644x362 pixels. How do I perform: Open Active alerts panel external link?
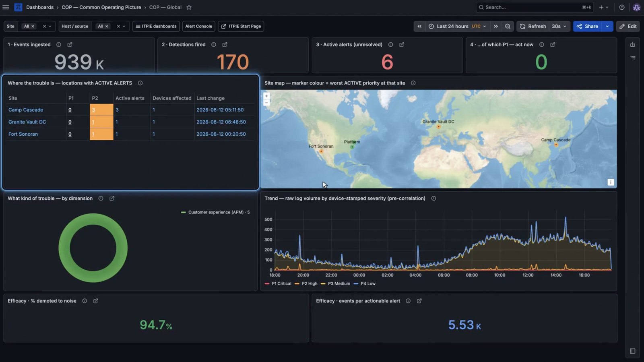(x=402, y=45)
